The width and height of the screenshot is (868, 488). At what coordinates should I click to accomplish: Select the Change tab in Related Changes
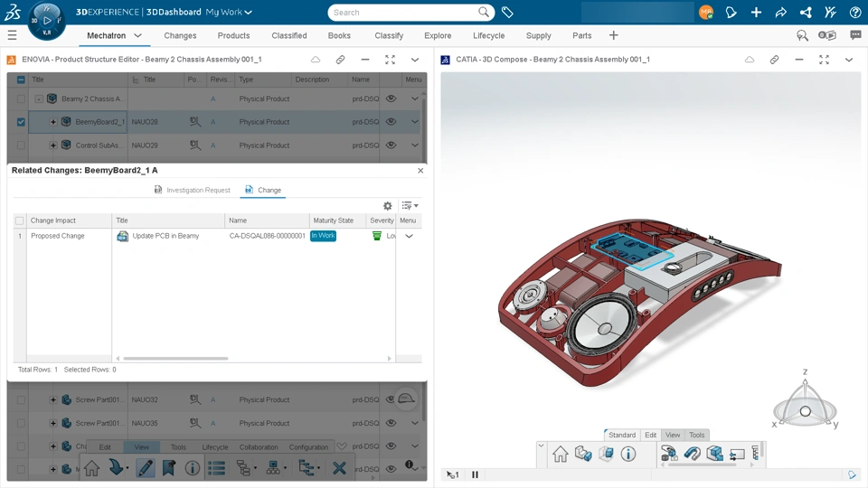(263, 190)
